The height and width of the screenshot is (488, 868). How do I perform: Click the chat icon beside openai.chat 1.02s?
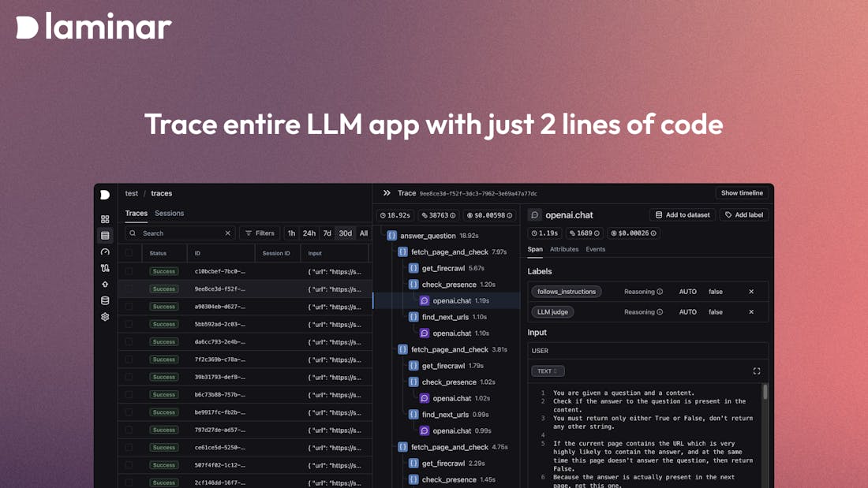424,398
